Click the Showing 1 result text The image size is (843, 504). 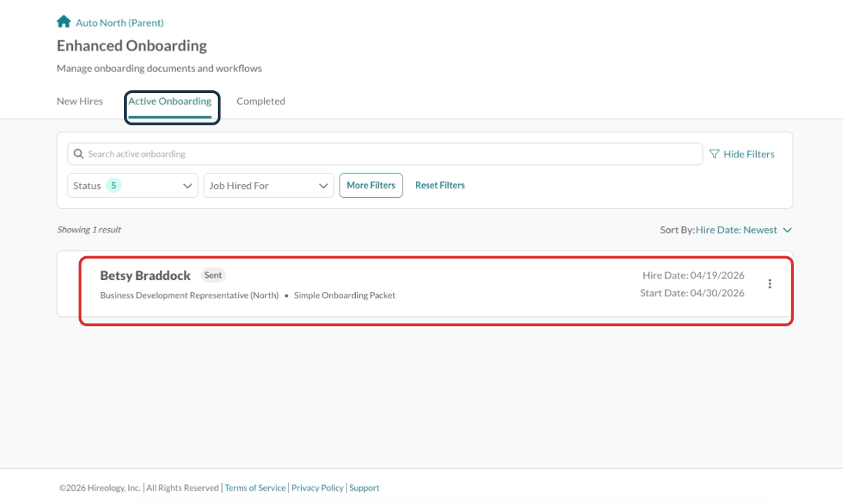pyautogui.click(x=89, y=230)
